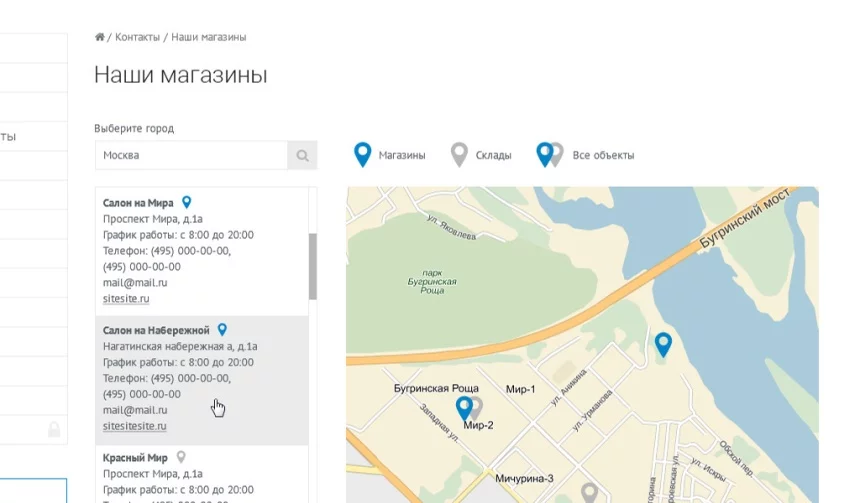Image resolution: width=860 pixels, height=503 pixels.
Task: Click blue pin beside Салон на Набережной
Action: click(223, 329)
